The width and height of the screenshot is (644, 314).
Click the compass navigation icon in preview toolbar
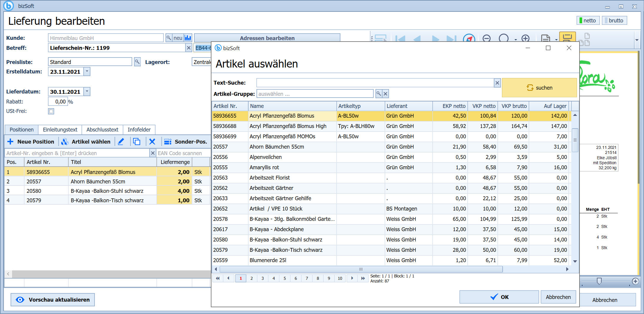469,38
